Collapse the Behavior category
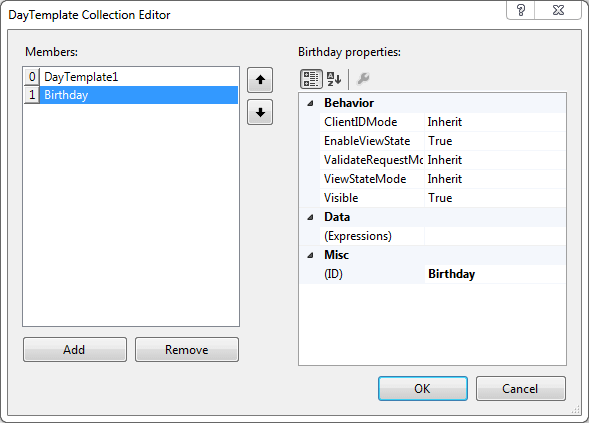The height and width of the screenshot is (423, 589). (310, 103)
